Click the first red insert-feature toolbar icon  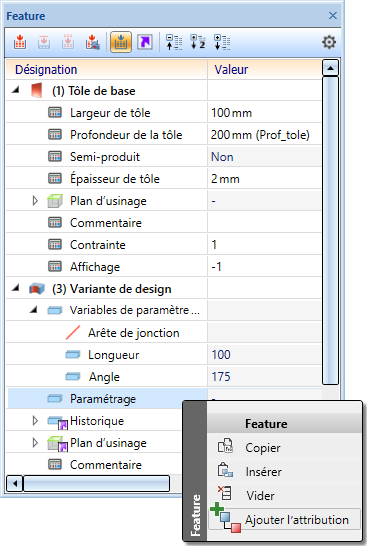pos(20,42)
